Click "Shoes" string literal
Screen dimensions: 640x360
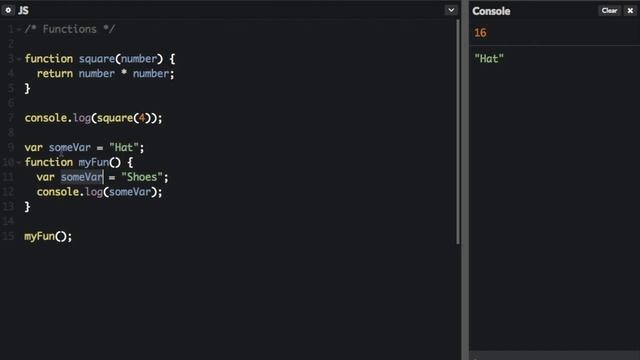point(142,177)
